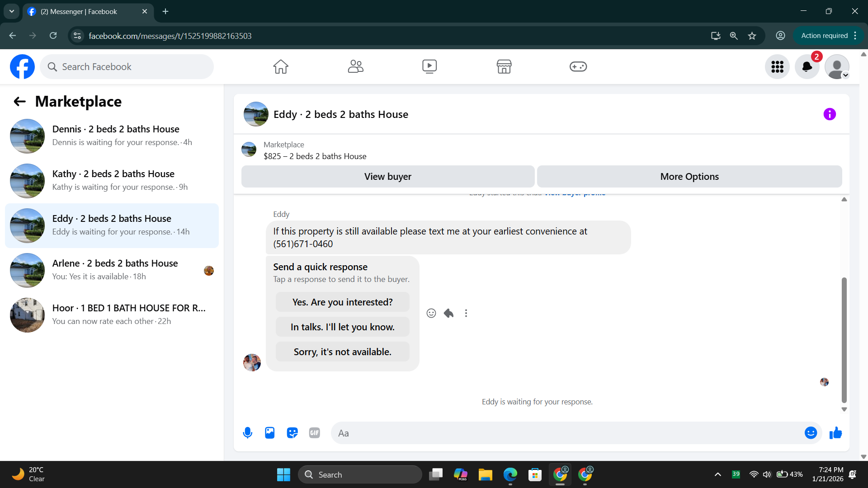Open notifications bell with 2 alerts
The height and width of the screenshot is (488, 868).
pos(807,67)
